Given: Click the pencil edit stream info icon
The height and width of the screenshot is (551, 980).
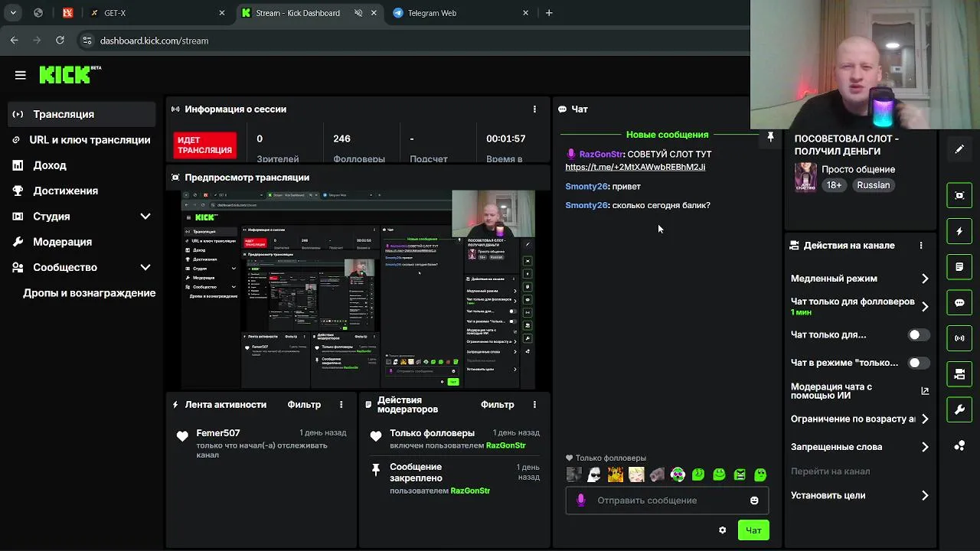Looking at the screenshot, I should (x=959, y=150).
